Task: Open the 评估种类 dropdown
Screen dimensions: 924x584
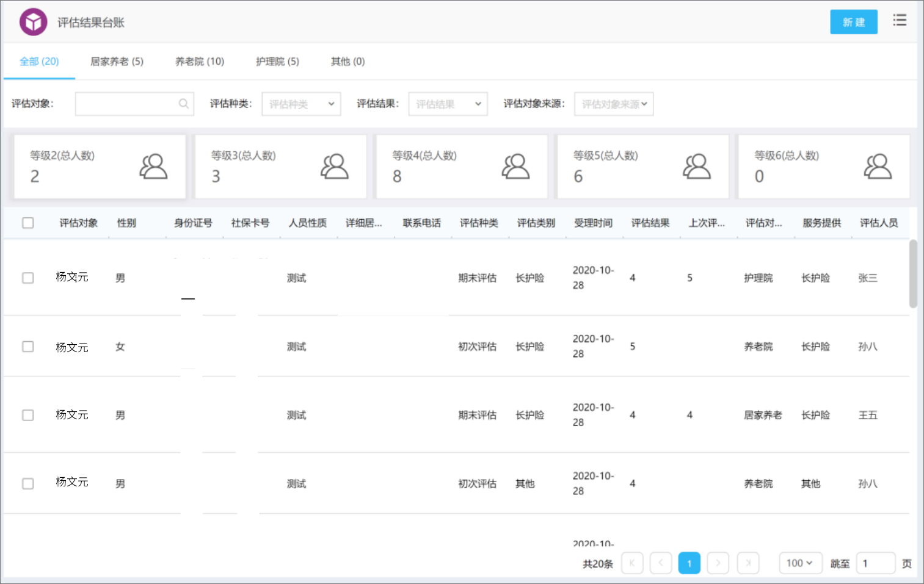Action: [300, 104]
